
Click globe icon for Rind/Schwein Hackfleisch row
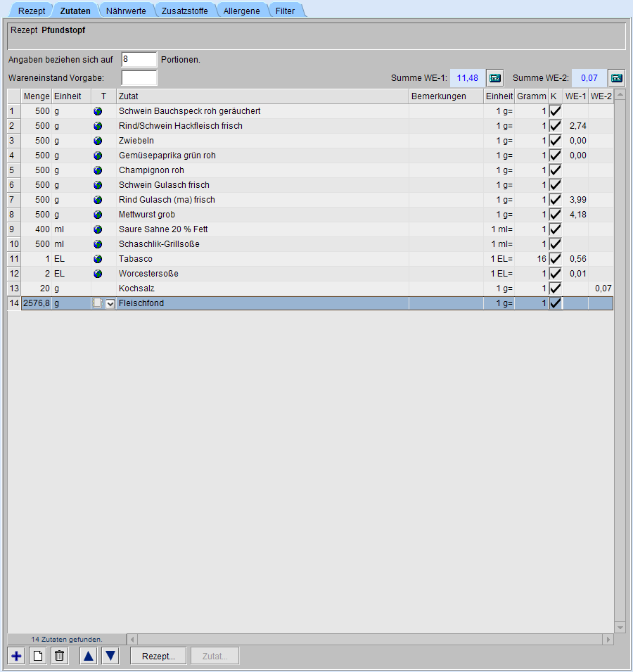[98, 126]
